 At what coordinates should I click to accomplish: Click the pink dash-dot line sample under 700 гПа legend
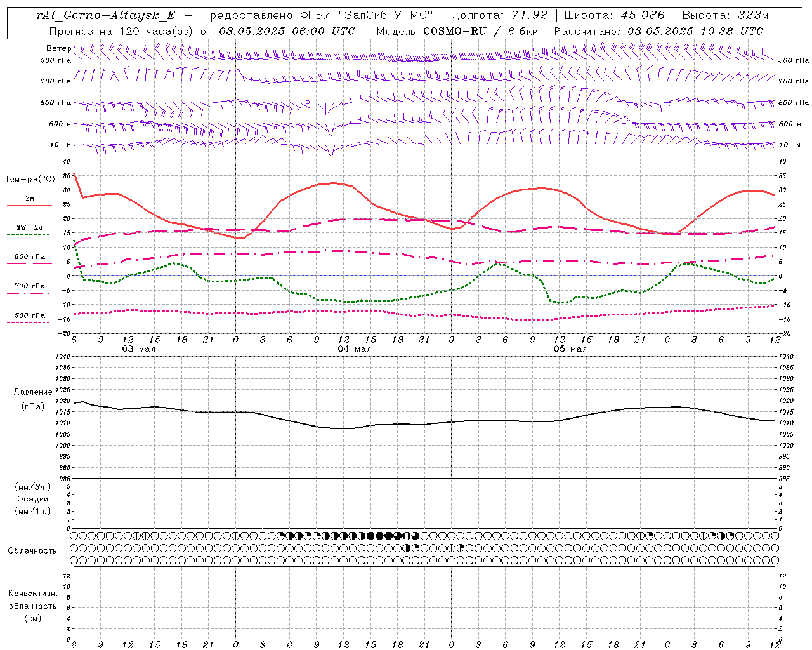click(x=28, y=293)
